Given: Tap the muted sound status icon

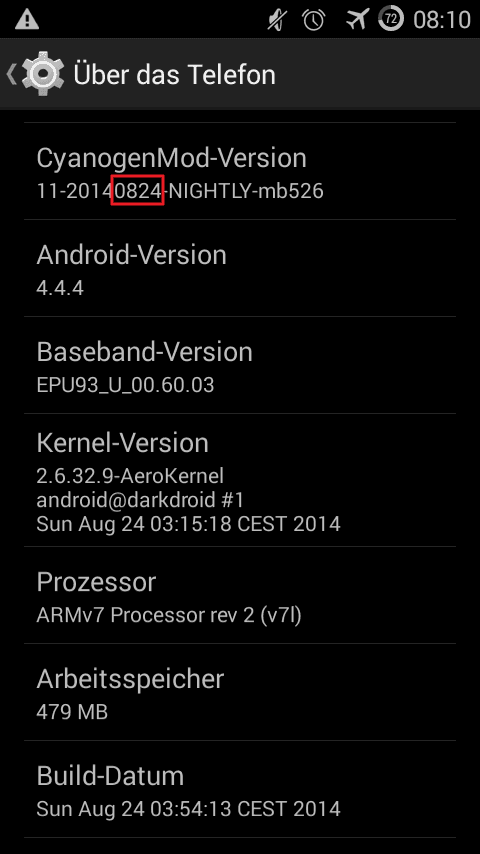Looking at the screenshot, I should (277, 20).
